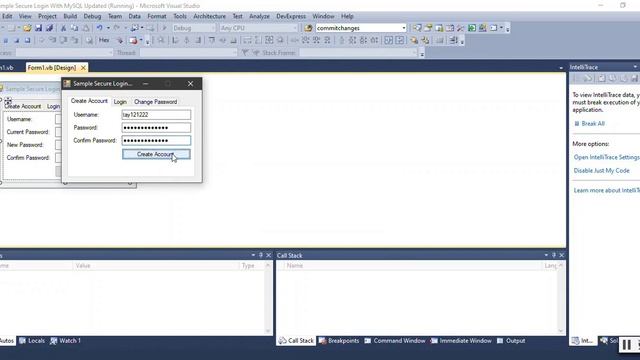Click the Copy toolbar icon
Viewport: 640px width, 360px height.
point(74,28)
